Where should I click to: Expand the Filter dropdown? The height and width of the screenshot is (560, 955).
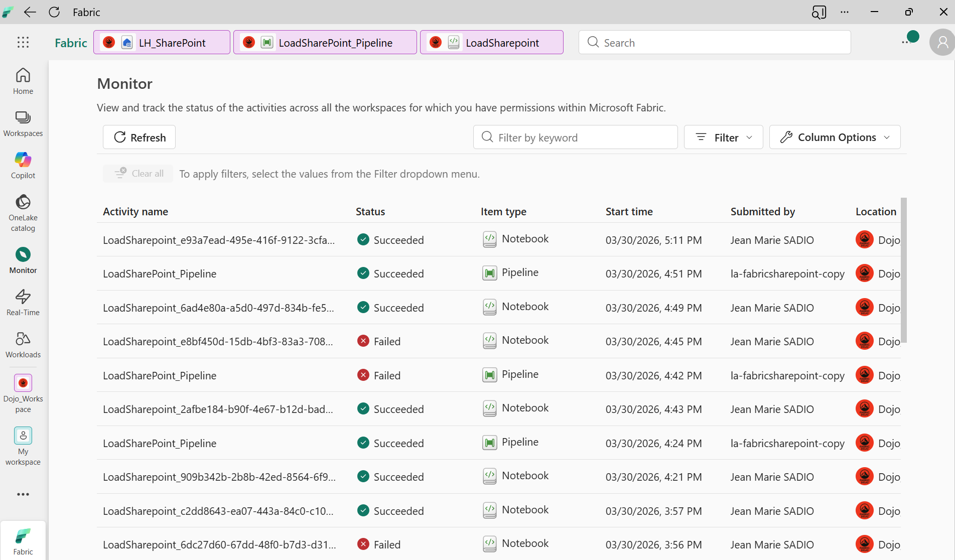pos(723,137)
